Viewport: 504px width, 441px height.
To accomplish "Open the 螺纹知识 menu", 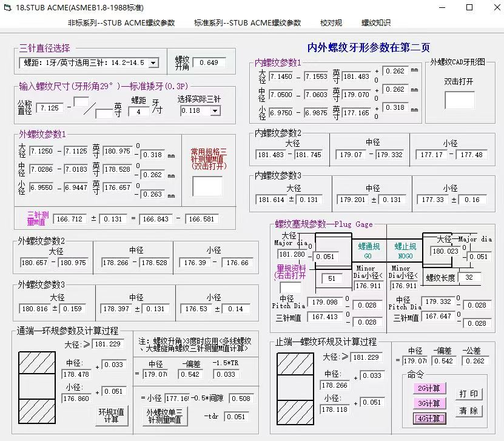I will point(376,23).
